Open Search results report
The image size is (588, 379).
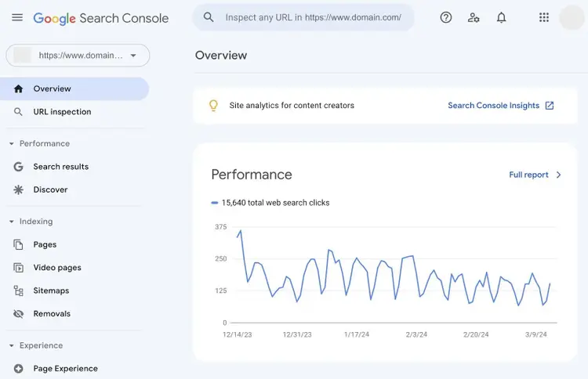pos(74,167)
